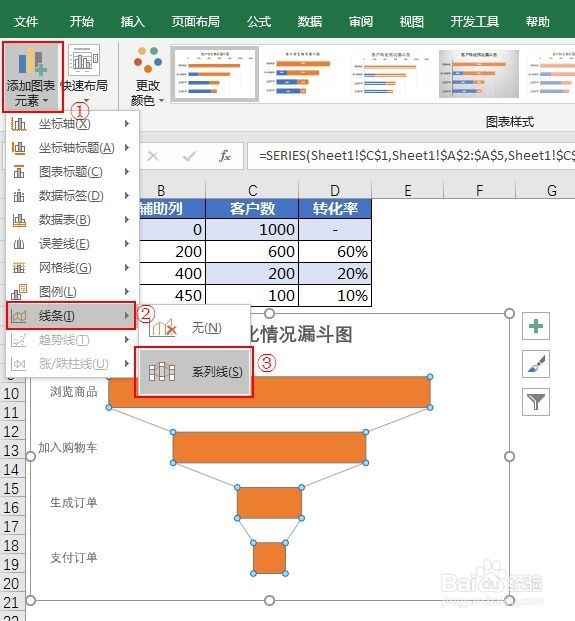Open the 图例(L) legend submenu
575x621 pixels.
(x=72, y=292)
